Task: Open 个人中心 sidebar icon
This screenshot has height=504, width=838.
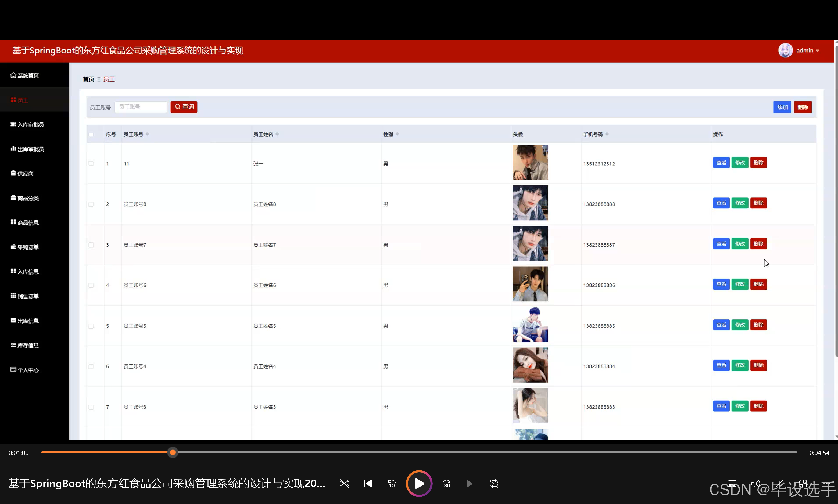Action: coord(13,369)
